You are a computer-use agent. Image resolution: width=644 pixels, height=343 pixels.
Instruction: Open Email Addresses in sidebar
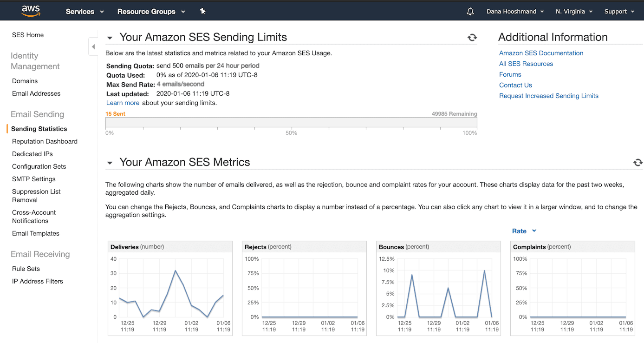(36, 93)
